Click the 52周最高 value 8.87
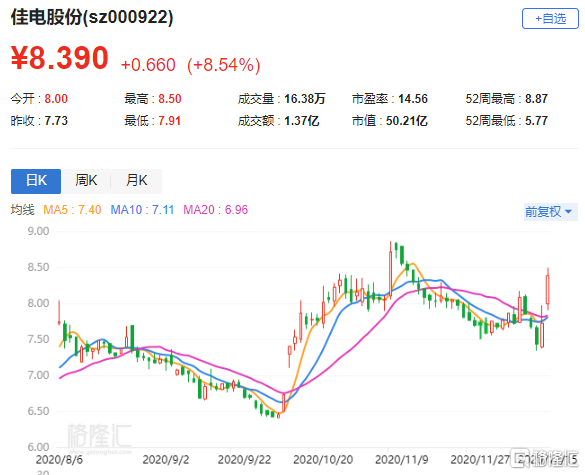 pos(536,99)
